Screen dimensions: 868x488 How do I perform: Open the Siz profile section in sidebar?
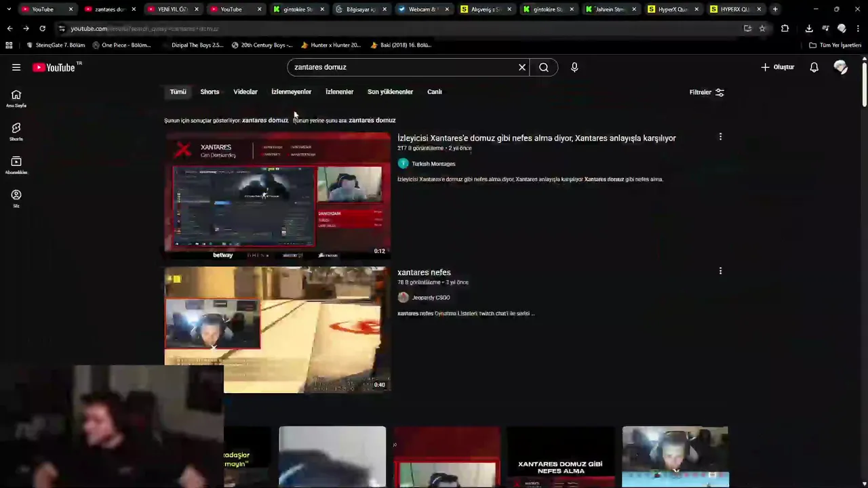(16, 199)
